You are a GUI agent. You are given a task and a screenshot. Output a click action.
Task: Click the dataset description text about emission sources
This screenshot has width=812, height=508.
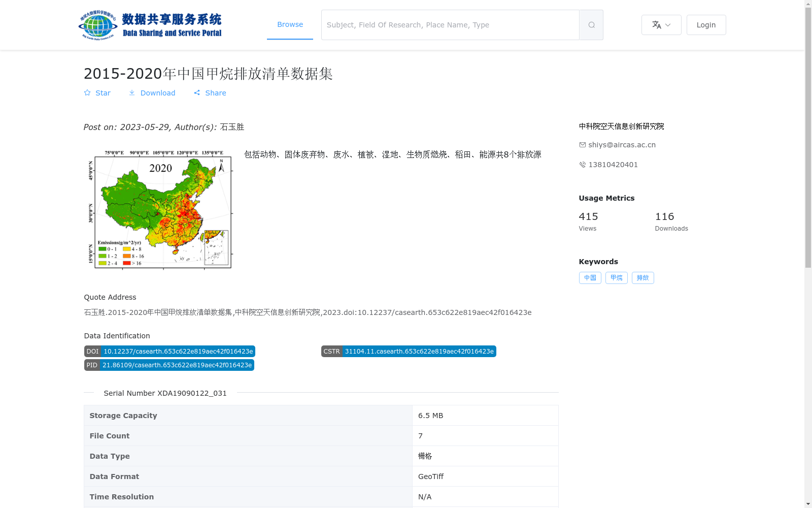(393, 154)
